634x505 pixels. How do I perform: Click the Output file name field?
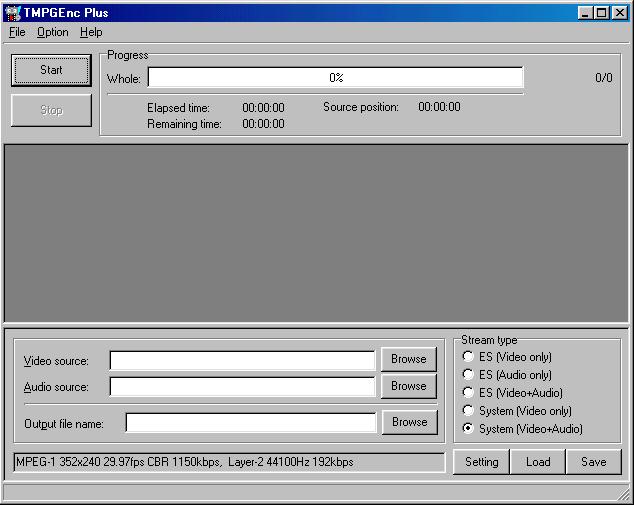(251, 423)
